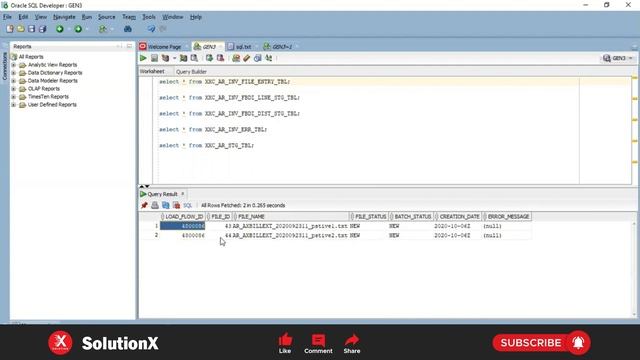Click the blue refresh icon in Query Result toolbar

click(165, 205)
